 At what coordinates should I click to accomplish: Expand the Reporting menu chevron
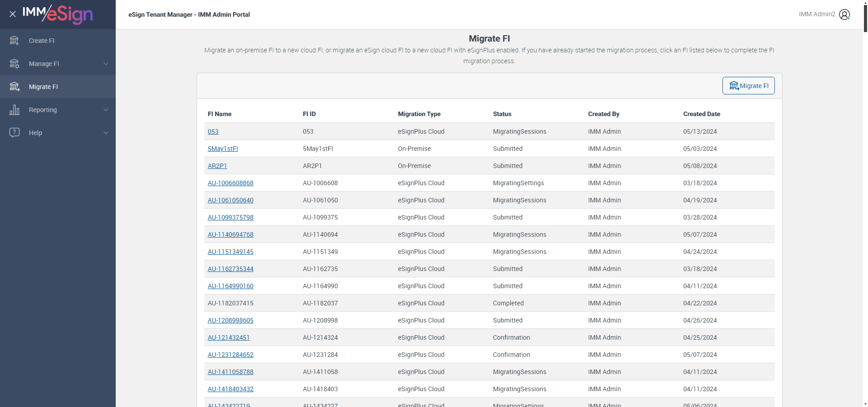(106, 110)
